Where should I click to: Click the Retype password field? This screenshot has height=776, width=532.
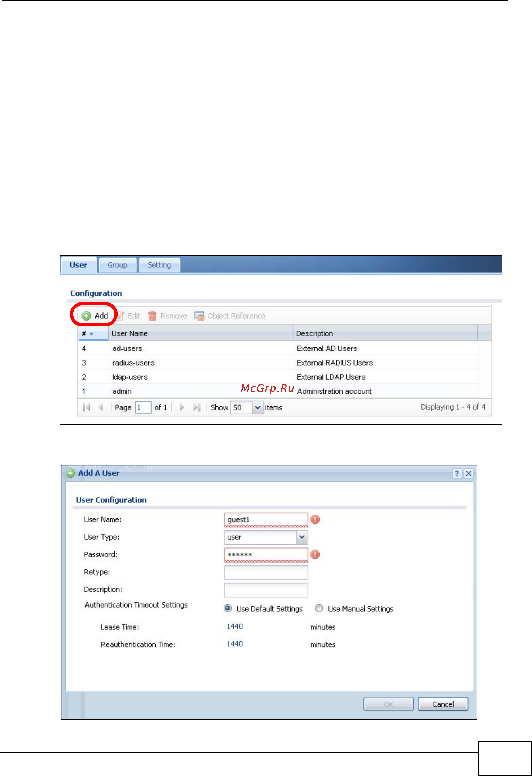click(x=266, y=572)
